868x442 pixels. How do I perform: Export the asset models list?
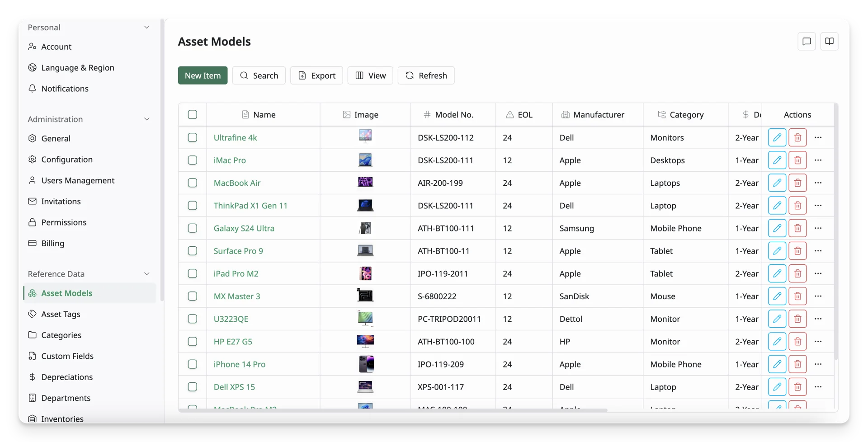(316, 75)
